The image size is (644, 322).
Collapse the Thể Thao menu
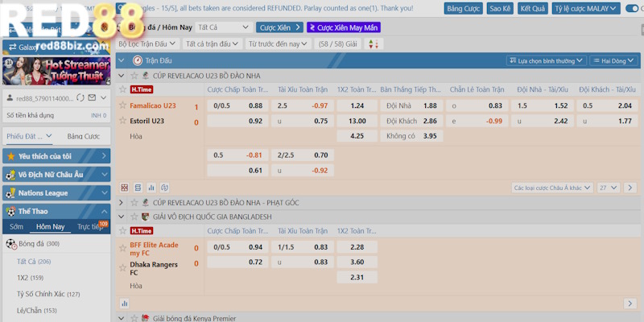tap(56, 211)
